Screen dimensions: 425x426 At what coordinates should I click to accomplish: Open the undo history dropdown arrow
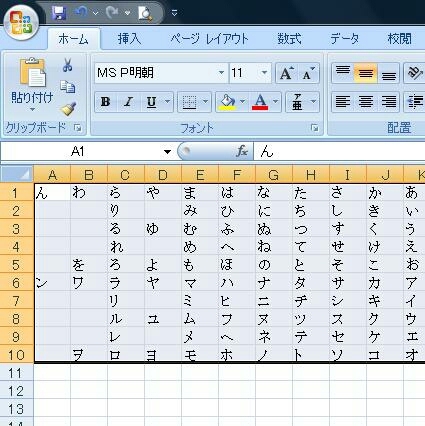tap(95, 13)
